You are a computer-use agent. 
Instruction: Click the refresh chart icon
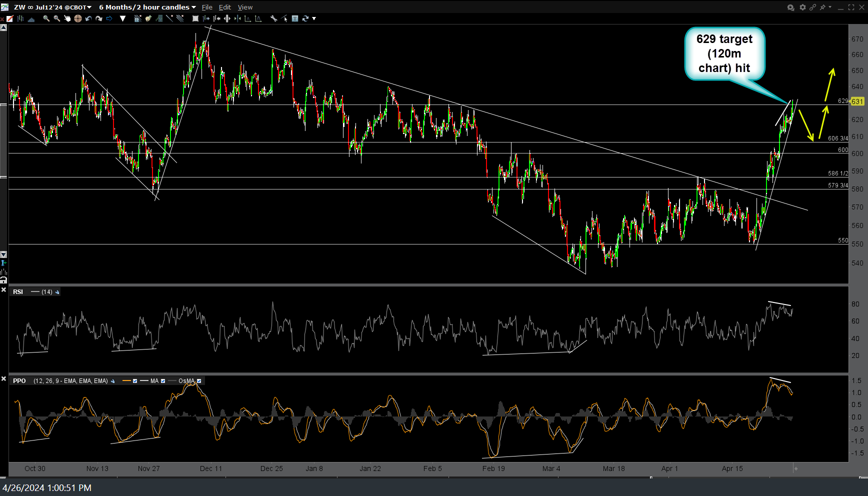pos(305,18)
